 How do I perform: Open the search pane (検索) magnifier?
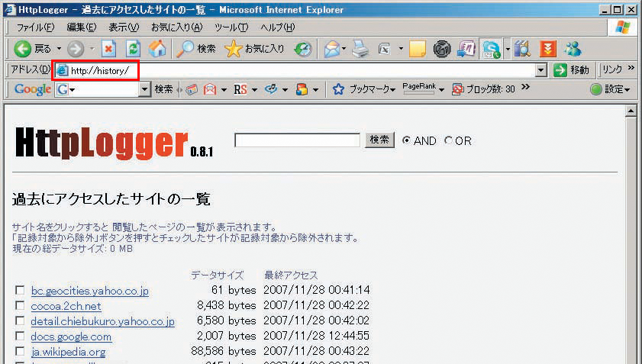tap(185, 49)
